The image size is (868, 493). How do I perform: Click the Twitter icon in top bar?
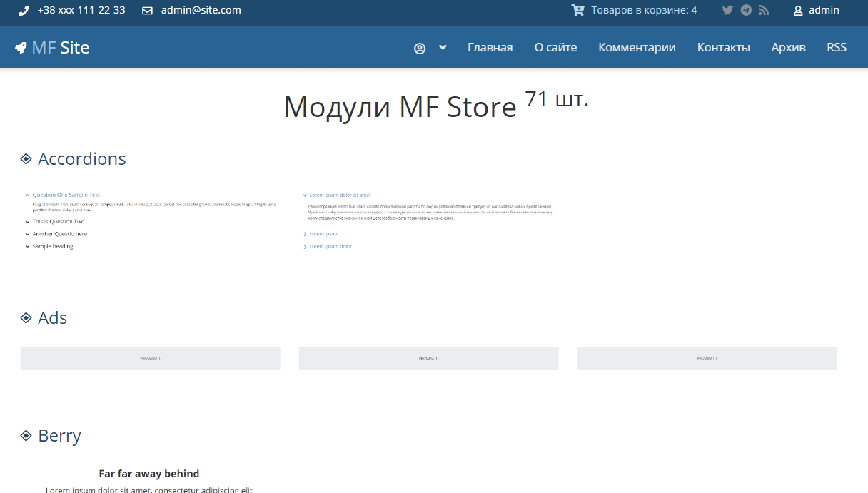tap(727, 10)
